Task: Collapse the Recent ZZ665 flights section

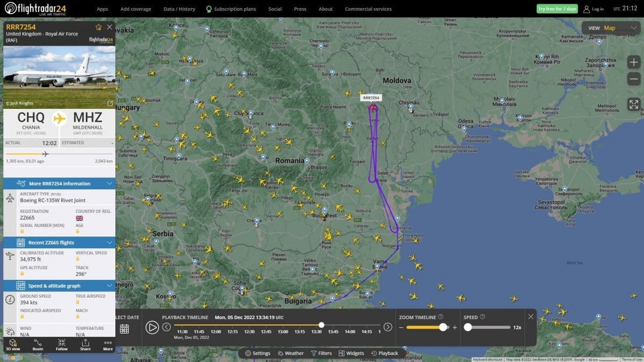Action: pos(110,243)
